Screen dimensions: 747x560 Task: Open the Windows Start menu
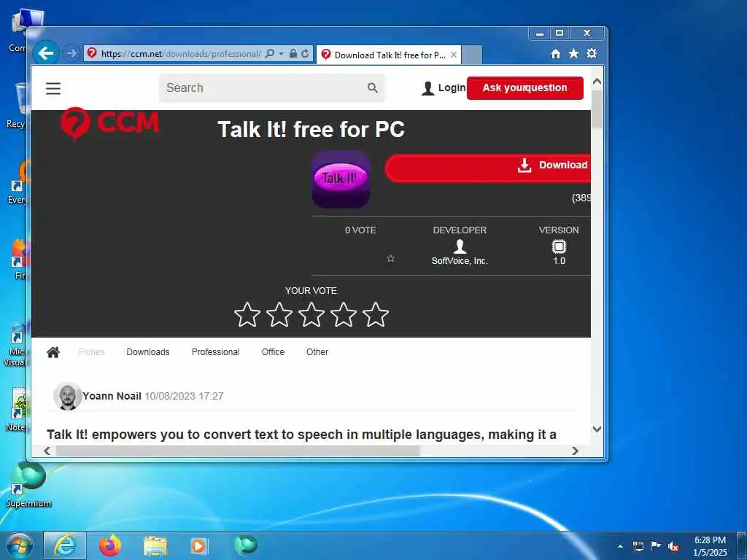20,545
